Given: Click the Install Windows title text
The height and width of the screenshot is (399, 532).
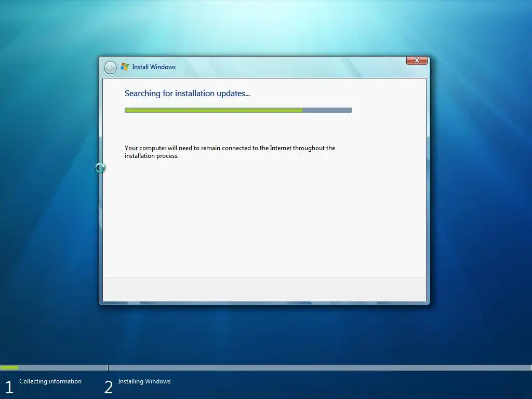Looking at the screenshot, I should (x=154, y=67).
